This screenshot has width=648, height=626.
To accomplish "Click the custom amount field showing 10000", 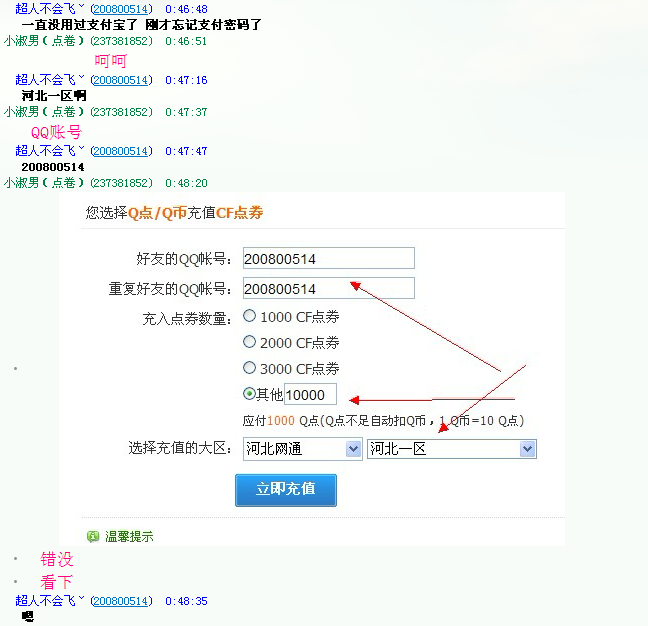I will pos(310,395).
